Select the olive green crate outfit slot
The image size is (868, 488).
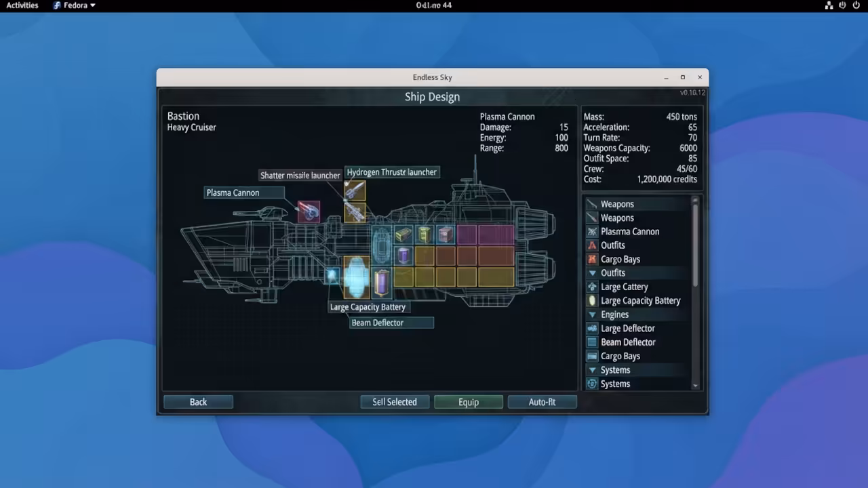pyautogui.click(x=403, y=235)
